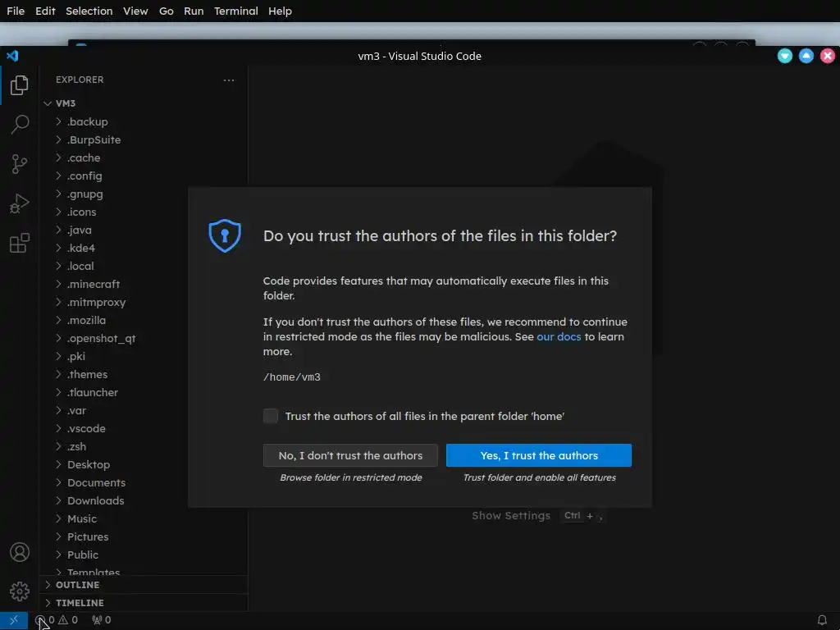This screenshot has width=840, height=630.
Task: Select the Pictures folder
Action: (x=144, y=536)
